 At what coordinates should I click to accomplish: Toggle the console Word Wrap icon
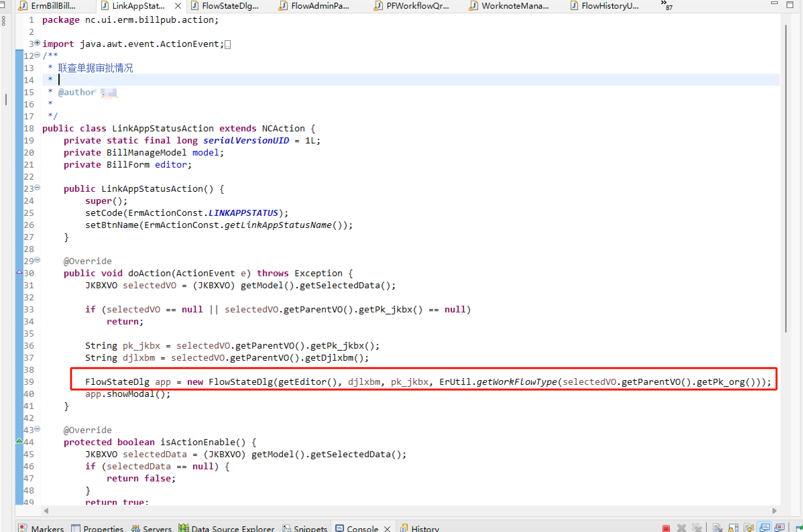point(749,528)
